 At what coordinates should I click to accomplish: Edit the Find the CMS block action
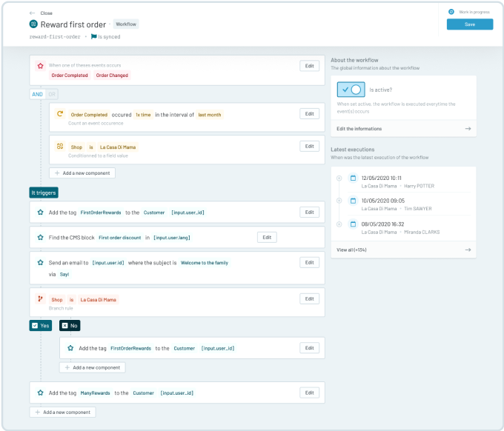coord(268,237)
